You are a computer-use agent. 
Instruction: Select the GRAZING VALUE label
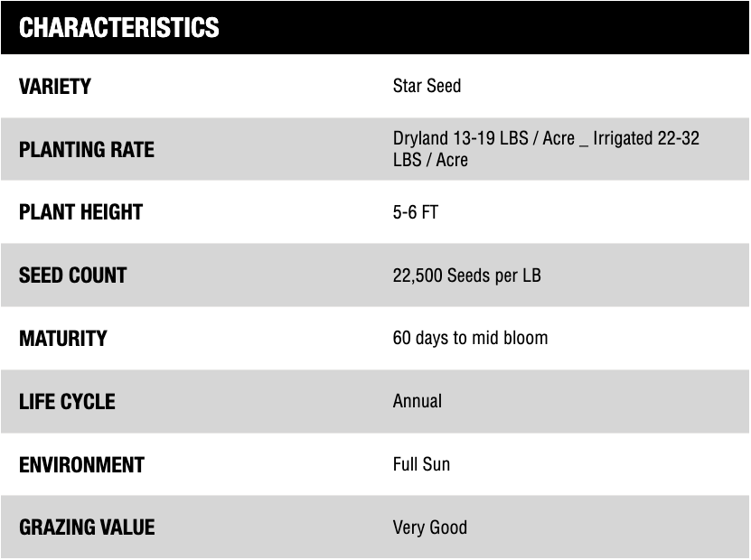click(87, 527)
